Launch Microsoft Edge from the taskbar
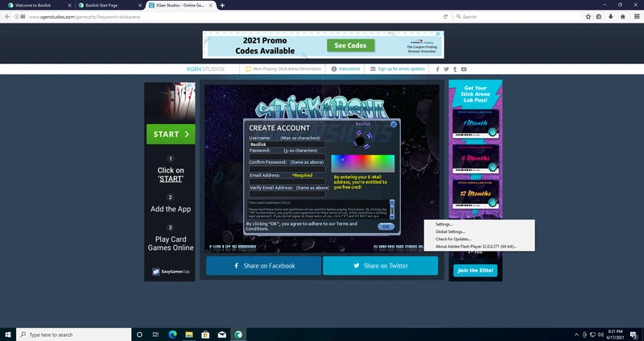 [172, 335]
